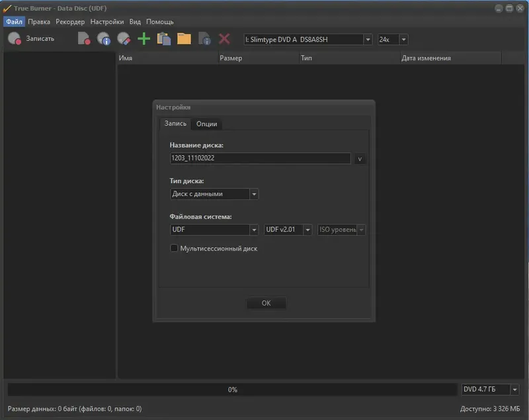This screenshot has height=420, width=529.
Task: Open the Помощь menu
Action: click(160, 22)
